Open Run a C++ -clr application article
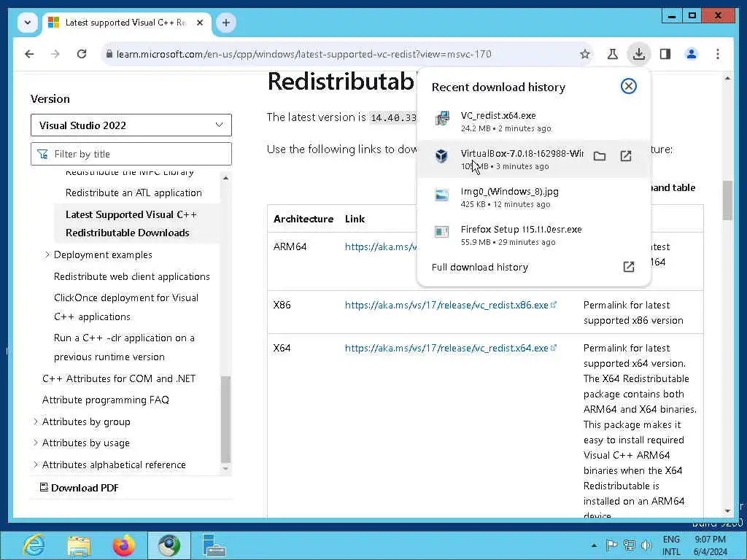747x560 pixels. click(124, 347)
